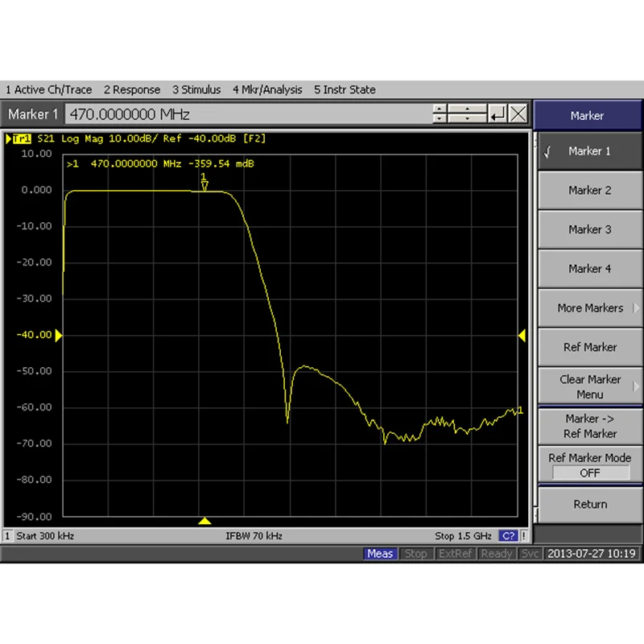Viewport: 644px width, 644px height.
Task: Click the right reference level arrow
Action: (522, 336)
